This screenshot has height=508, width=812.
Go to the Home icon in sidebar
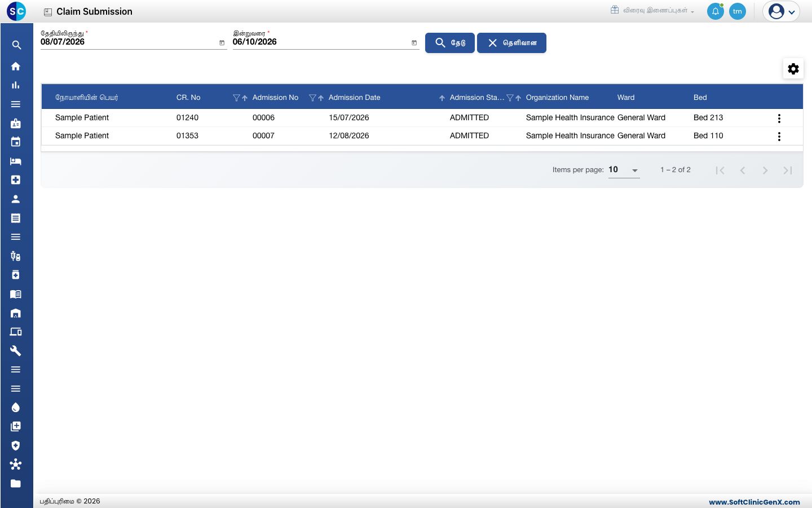coord(16,66)
